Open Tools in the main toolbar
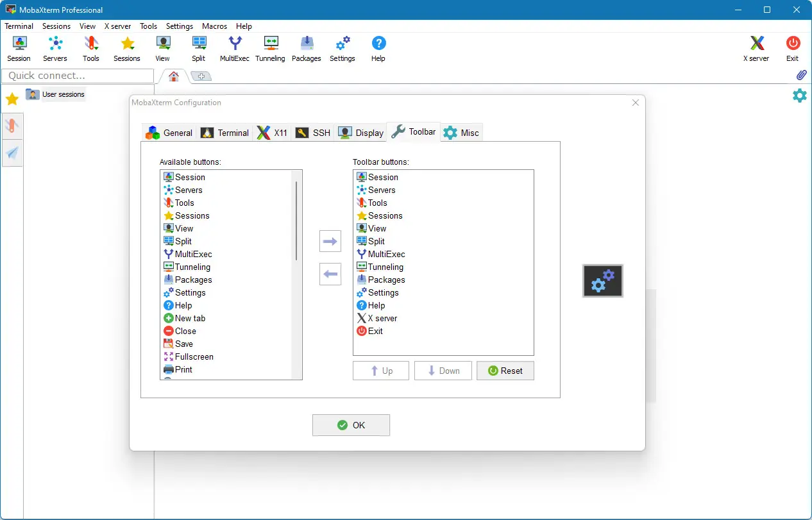812x520 pixels. (91, 49)
